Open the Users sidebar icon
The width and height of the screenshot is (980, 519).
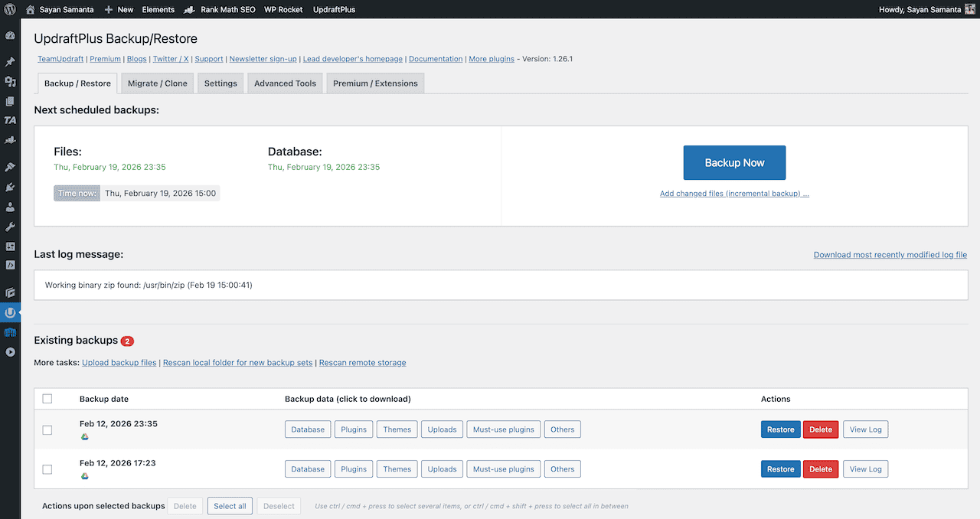10,207
